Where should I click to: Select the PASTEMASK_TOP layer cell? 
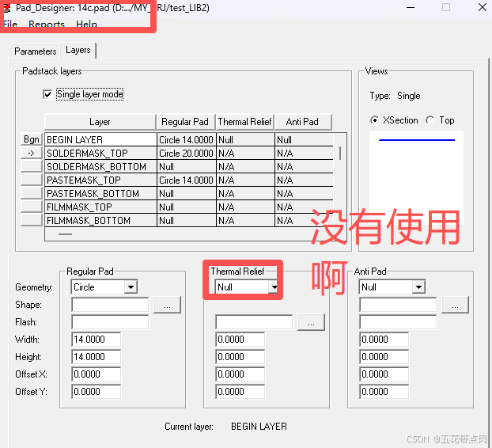[100, 180]
